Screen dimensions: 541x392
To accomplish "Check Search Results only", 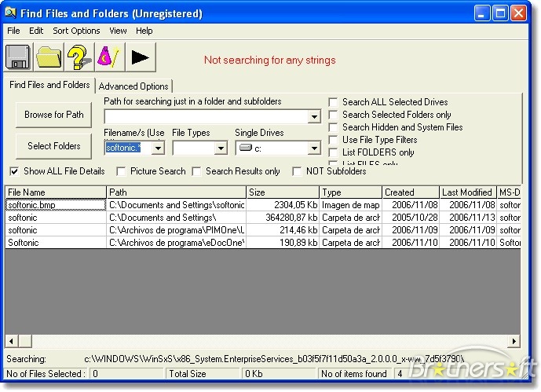I will 196,171.
